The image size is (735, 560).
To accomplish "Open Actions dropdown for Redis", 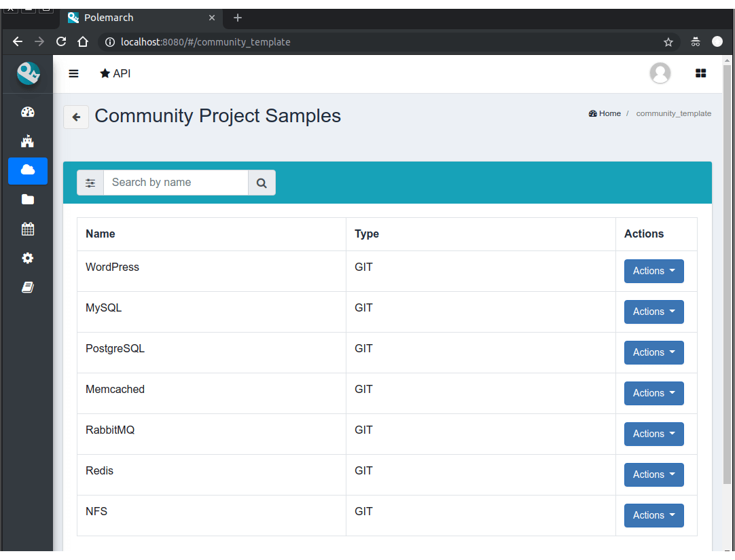I will coord(654,474).
